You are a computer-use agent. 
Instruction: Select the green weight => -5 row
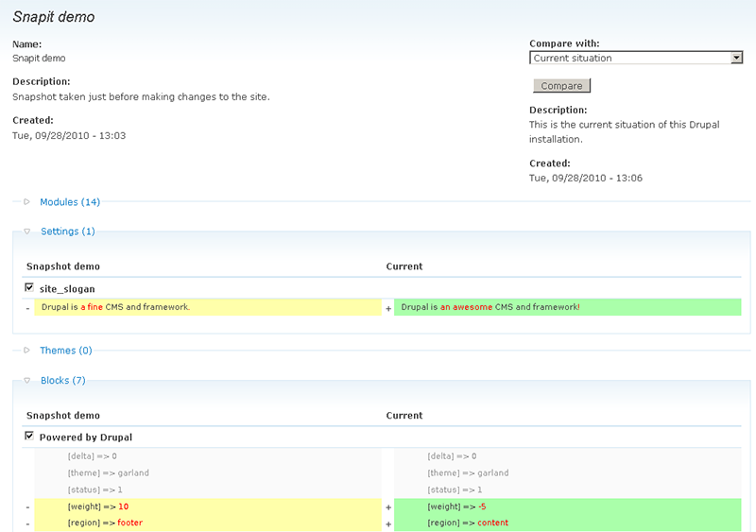click(x=567, y=507)
